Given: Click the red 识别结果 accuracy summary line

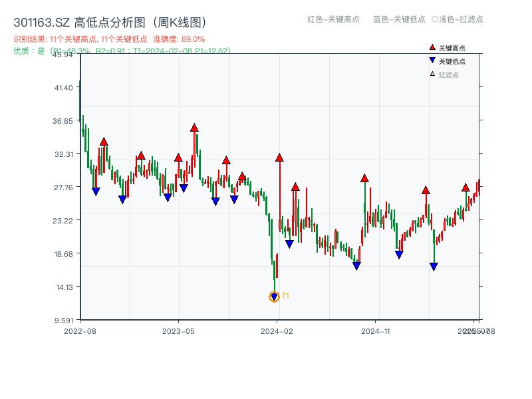Looking at the screenshot, I should tap(109, 39).
